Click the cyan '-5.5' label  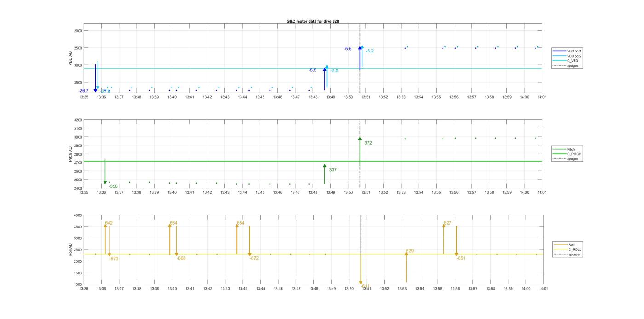pyautogui.click(x=334, y=71)
